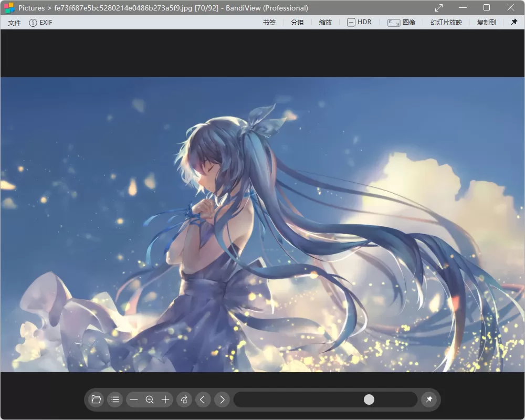Zoom in using the plus icon
This screenshot has height=420, width=525.
tap(165, 400)
